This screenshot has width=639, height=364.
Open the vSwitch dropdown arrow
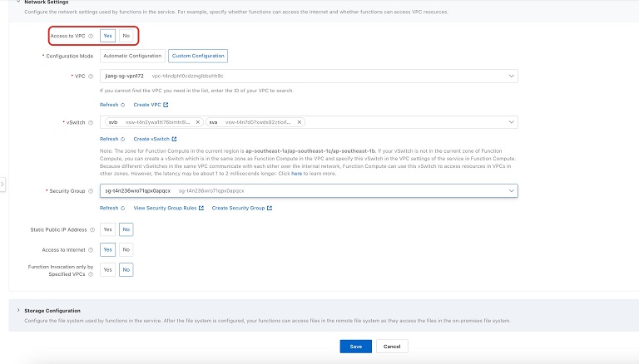click(511, 122)
